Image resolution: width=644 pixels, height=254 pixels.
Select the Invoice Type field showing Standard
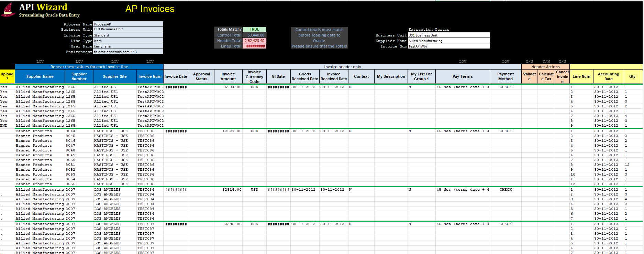point(128,35)
